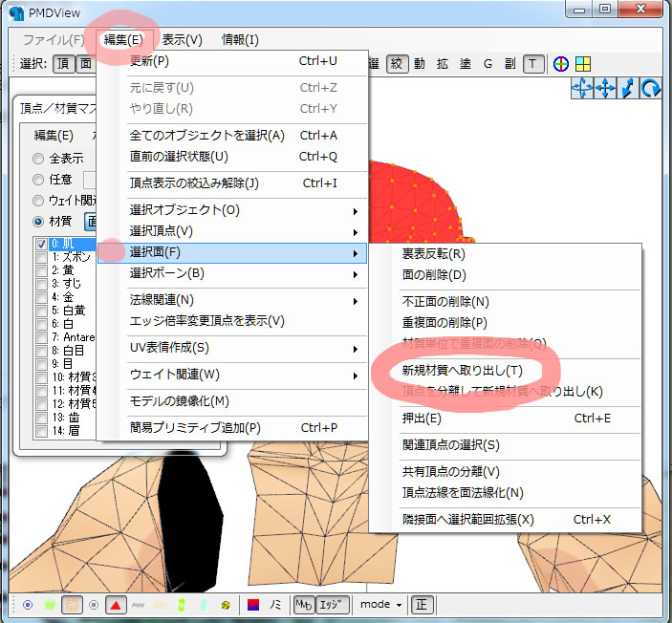The width and height of the screenshot is (672, 623).
Task: Click the yellow sphere icon in bottom bar
Action: pos(226,605)
